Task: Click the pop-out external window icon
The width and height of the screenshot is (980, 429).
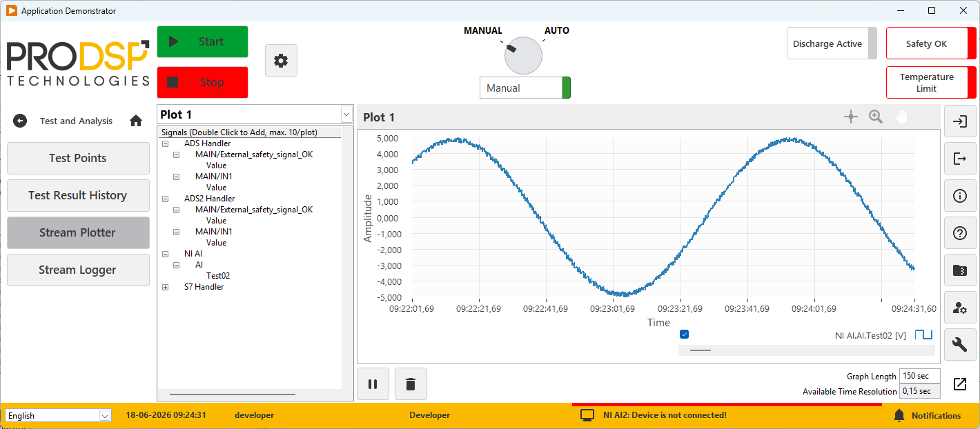Action: coord(960,384)
